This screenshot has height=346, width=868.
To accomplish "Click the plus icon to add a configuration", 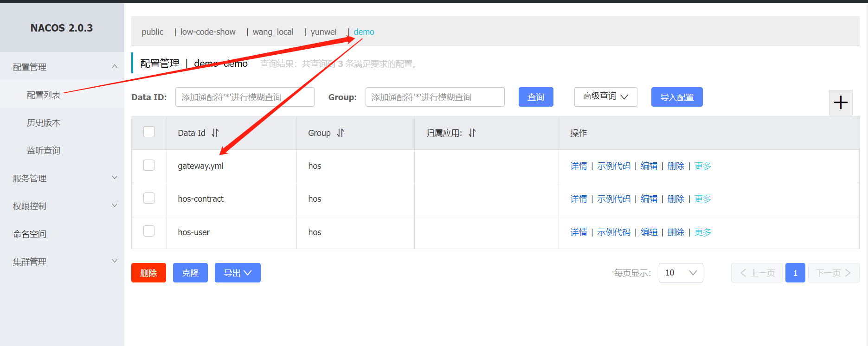I will pos(841,103).
